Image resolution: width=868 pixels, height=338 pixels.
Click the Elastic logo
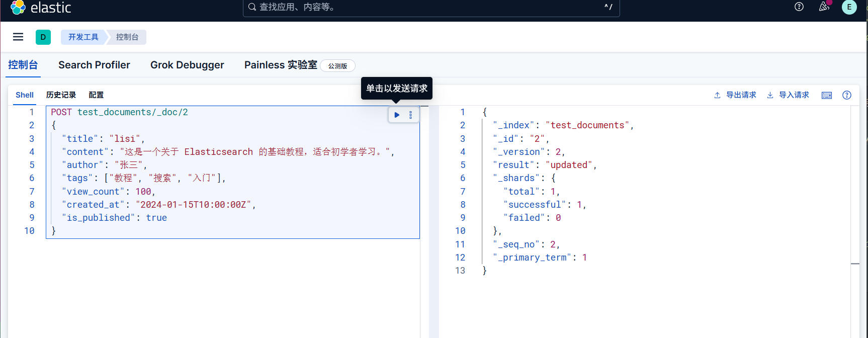[41, 8]
